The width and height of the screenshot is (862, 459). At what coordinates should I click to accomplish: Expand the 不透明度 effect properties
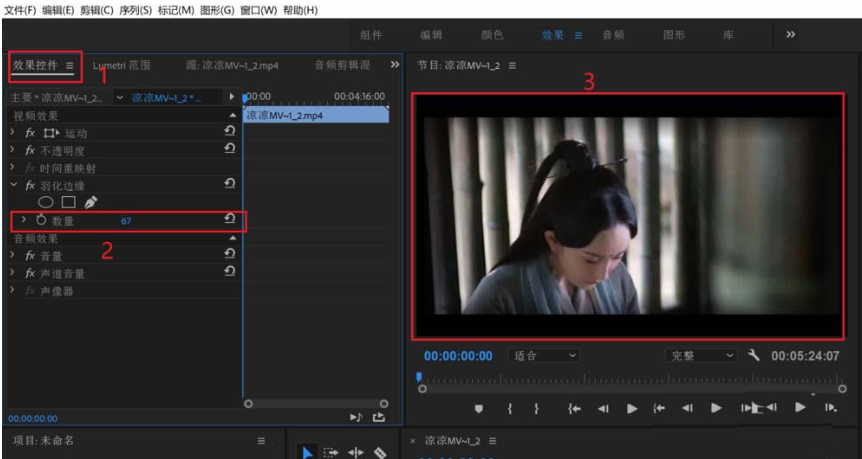13,150
